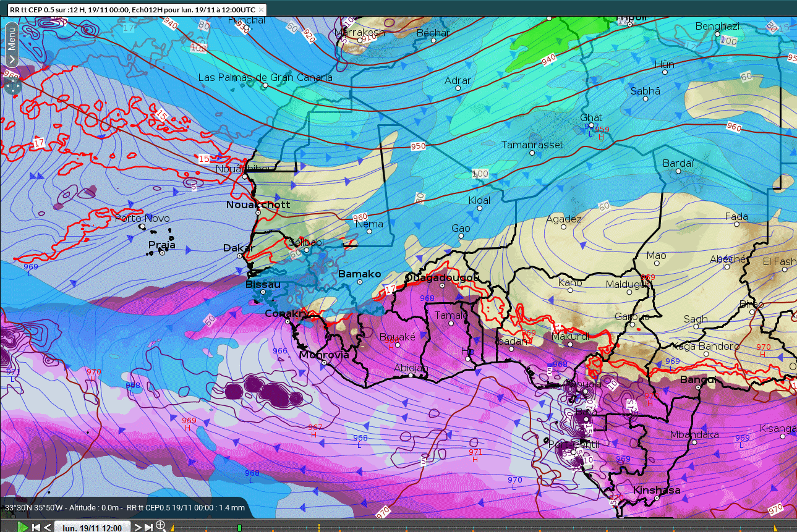Click the Bissau city label
797x532 pixels.
[x=263, y=284]
